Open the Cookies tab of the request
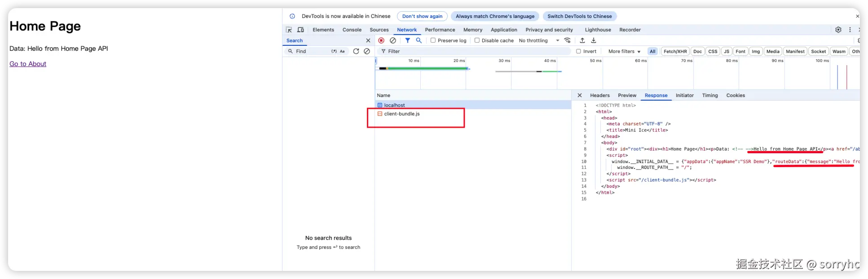The image size is (868, 279). [736, 95]
